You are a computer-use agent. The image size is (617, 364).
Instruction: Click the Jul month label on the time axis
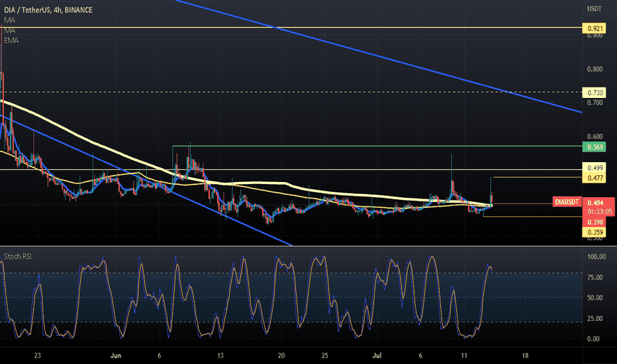click(377, 356)
